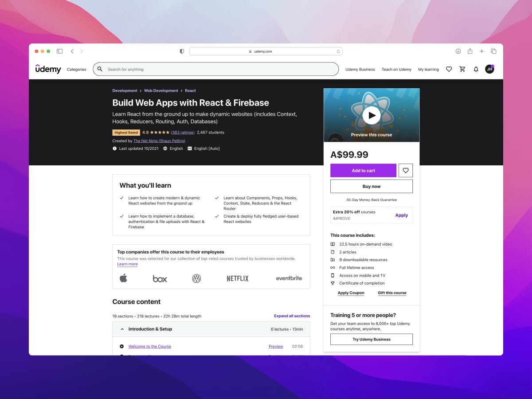
Task: Click Add to cart button
Action: tap(364, 171)
